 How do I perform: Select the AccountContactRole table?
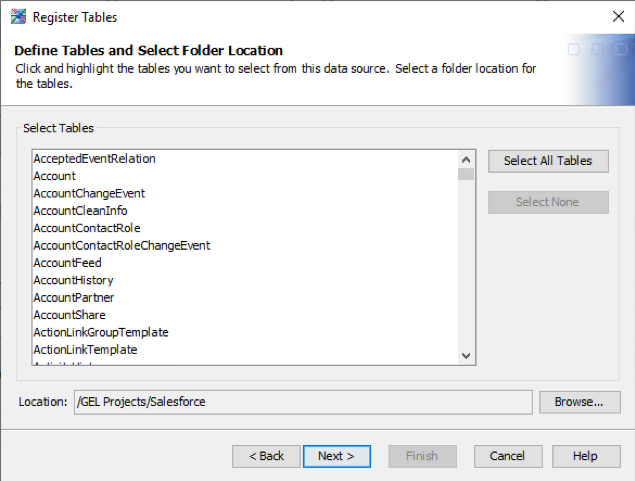coord(87,228)
